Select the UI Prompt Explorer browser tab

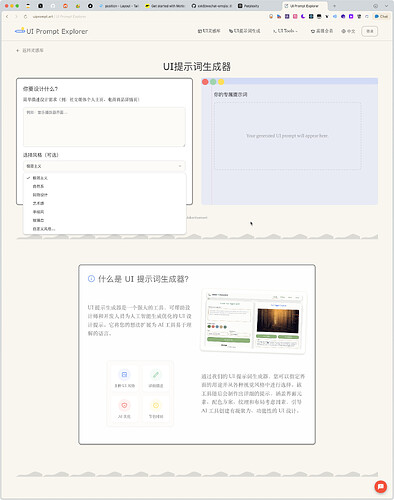click(304, 6)
